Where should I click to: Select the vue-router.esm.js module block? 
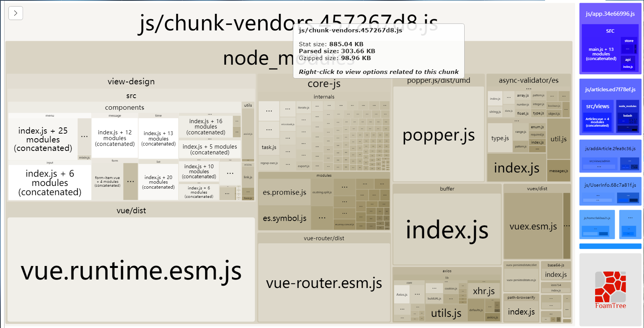324,283
